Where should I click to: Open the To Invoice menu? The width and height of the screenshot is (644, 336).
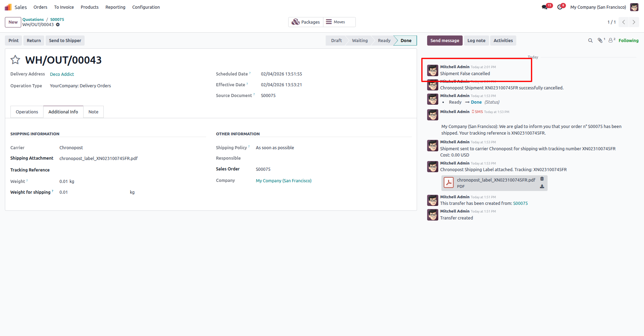click(64, 7)
